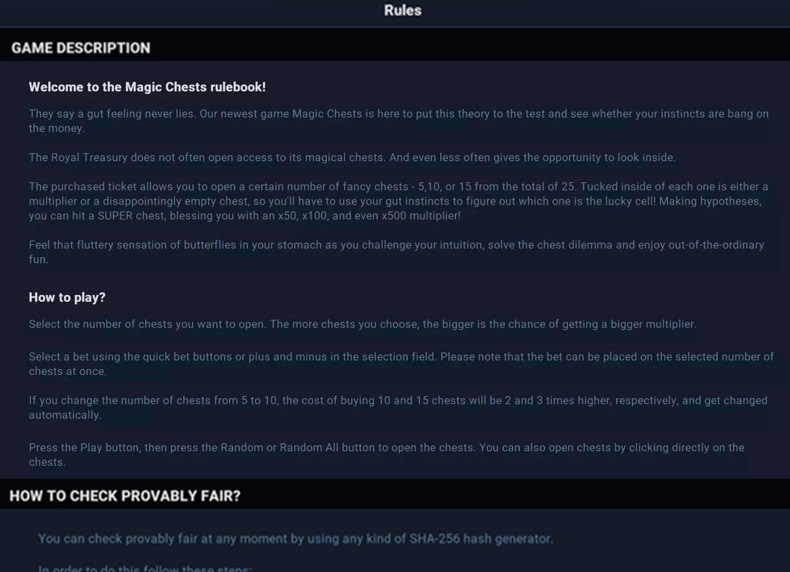This screenshot has width=790, height=572.
Task: Click paragraph starting They say a gut feeling
Action: (399, 121)
